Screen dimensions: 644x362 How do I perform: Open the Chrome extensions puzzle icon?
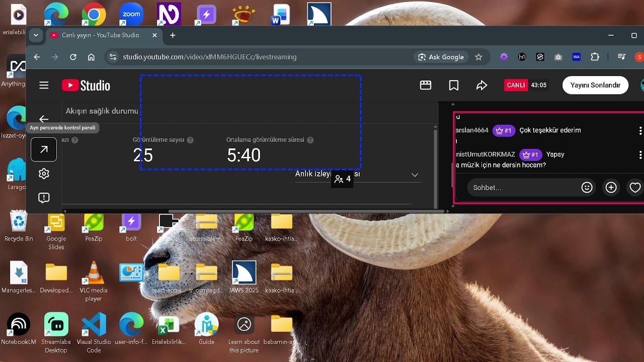(595, 57)
